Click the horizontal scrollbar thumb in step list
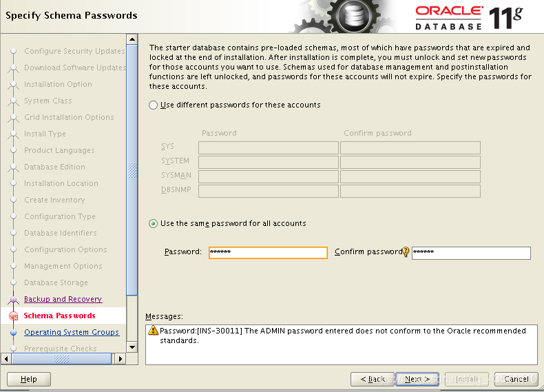The width and height of the screenshot is (544, 392). click(61, 359)
